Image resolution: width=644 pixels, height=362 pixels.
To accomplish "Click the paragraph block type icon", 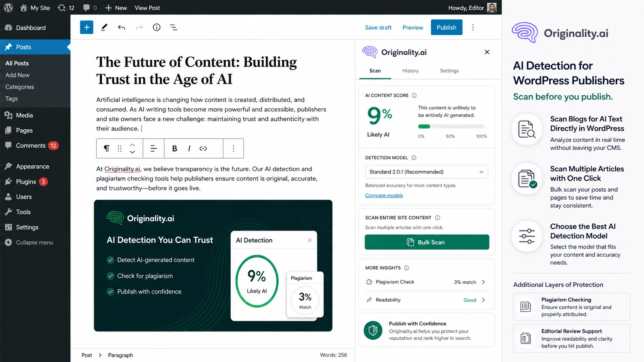I will (107, 148).
